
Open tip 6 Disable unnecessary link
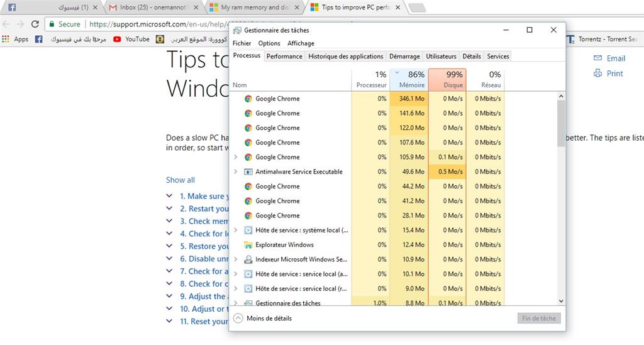click(204, 259)
